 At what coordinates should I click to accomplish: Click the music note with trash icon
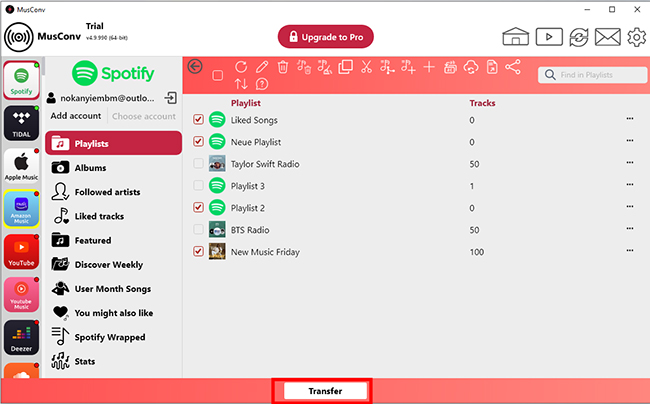pos(304,67)
